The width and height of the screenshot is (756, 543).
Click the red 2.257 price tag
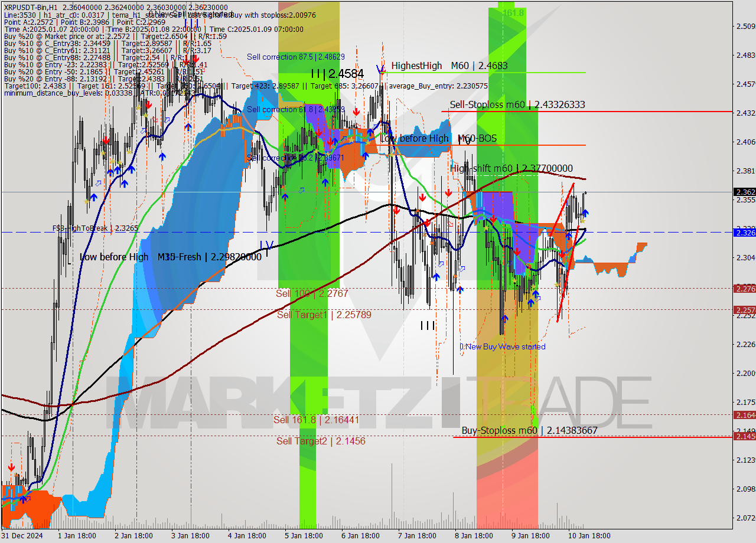[x=744, y=309]
